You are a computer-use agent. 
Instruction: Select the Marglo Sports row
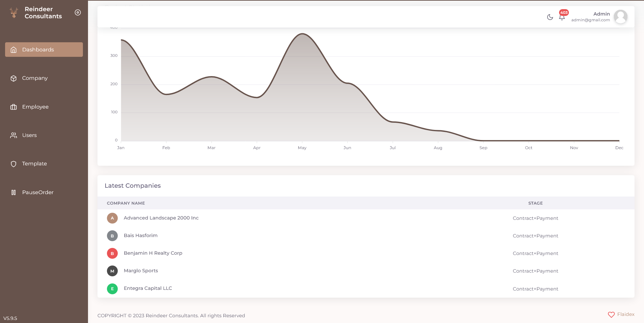366,271
